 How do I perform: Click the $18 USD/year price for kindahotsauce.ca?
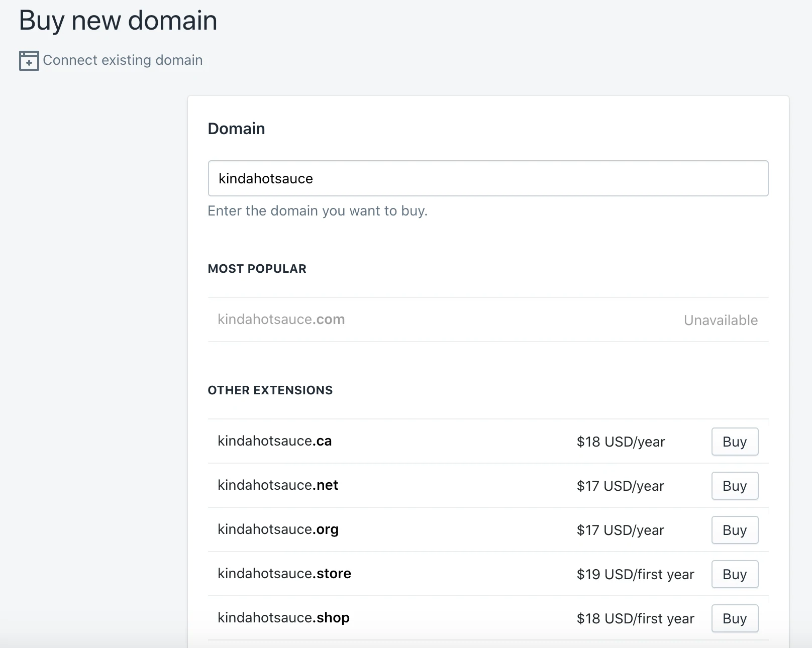point(621,442)
